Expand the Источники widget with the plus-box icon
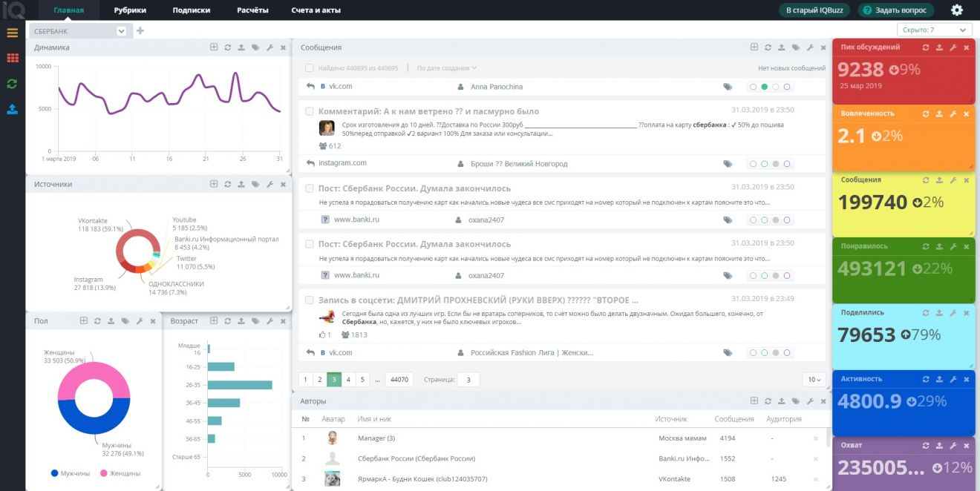The image size is (980, 491). point(214,184)
